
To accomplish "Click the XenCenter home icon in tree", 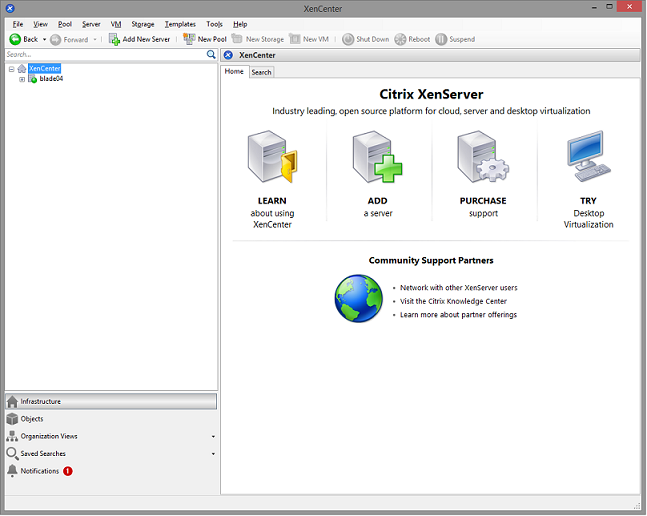I will pos(22,68).
